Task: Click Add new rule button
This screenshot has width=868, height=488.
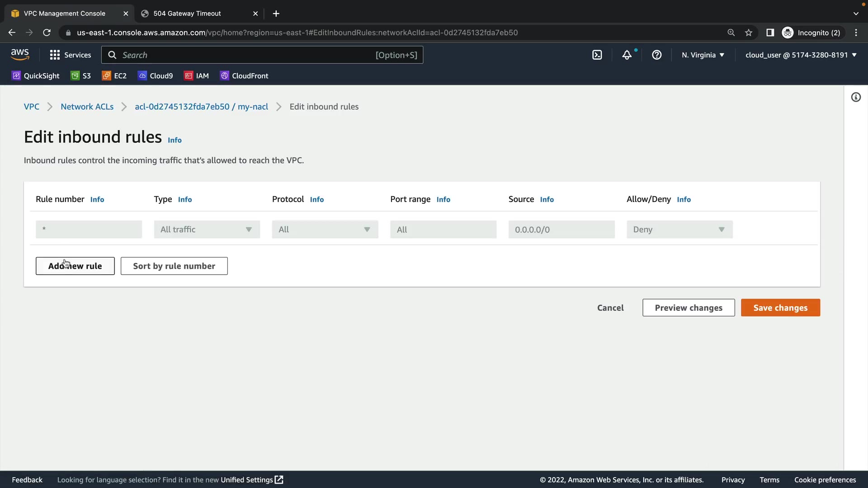Action: (75, 266)
